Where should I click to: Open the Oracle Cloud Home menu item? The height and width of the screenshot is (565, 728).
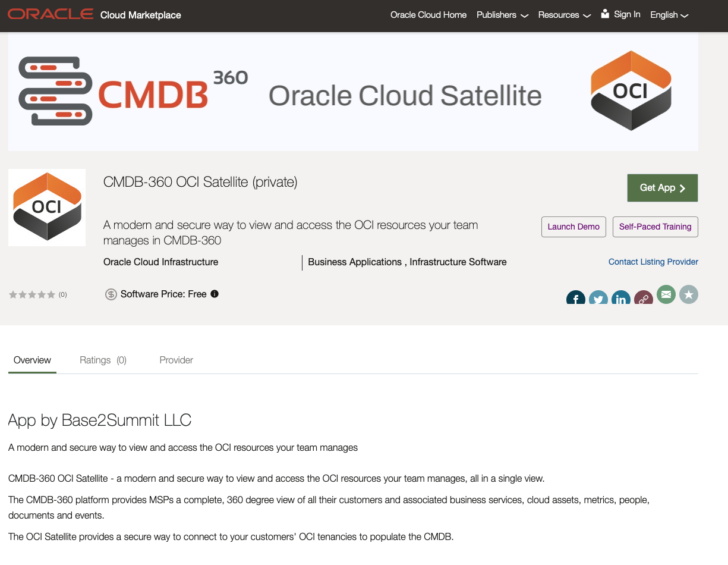pyautogui.click(x=428, y=15)
